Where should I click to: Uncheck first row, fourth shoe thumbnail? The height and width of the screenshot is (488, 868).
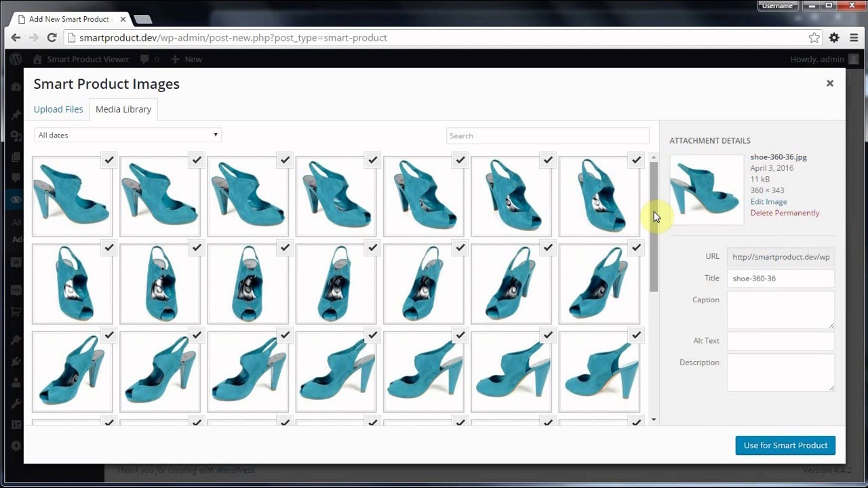click(x=372, y=160)
